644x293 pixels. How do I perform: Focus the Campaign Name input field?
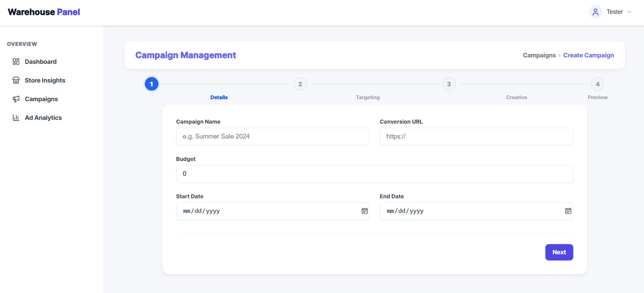[x=273, y=136]
